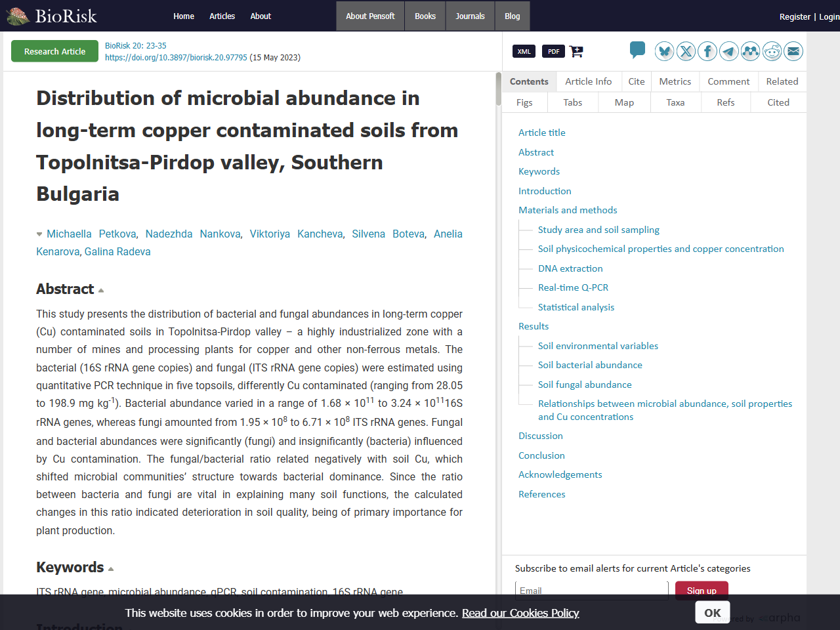The height and width of the screenshot is (630, 840).
Task: Share article on Bluesky
Action: (x=665, y=51)
